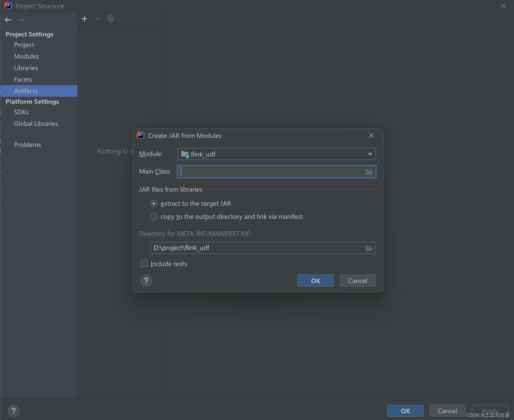Open the Module flink_udf dropdown

coord(277,154)
